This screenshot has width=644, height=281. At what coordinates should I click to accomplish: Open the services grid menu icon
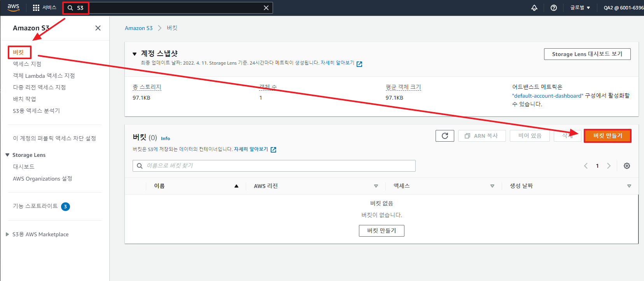[36, 8]
